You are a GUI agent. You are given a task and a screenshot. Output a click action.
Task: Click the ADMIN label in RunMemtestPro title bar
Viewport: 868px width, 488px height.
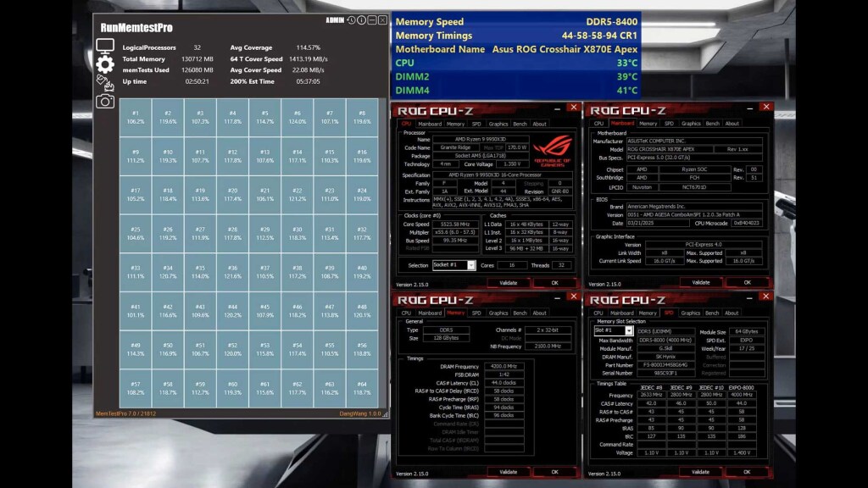point(335,20)
